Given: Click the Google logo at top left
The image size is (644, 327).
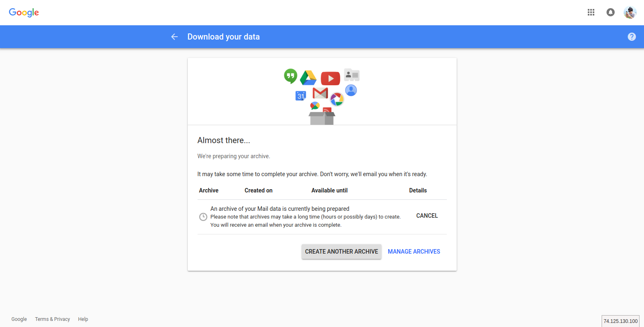Looking at the screenshot, I should pos(24,12).
